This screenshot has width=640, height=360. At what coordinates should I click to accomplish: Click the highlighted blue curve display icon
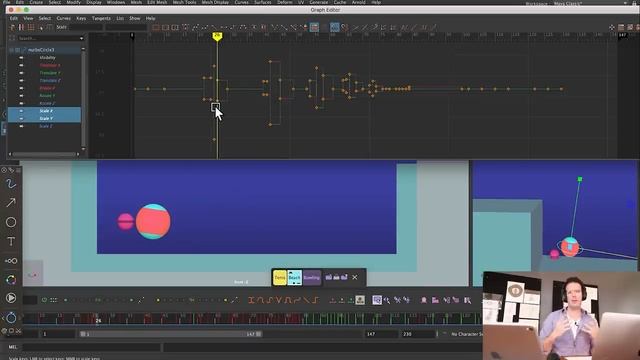click(335, 27)
